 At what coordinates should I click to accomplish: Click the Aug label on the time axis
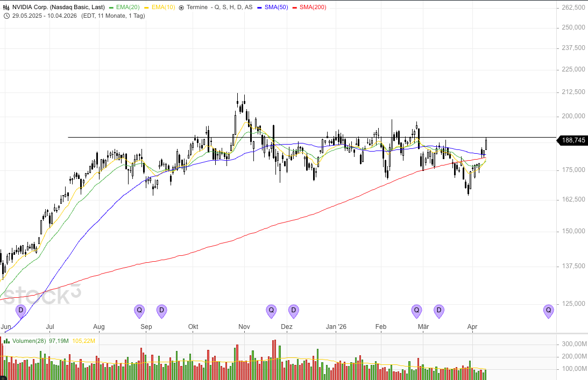(x=99, y=327)
